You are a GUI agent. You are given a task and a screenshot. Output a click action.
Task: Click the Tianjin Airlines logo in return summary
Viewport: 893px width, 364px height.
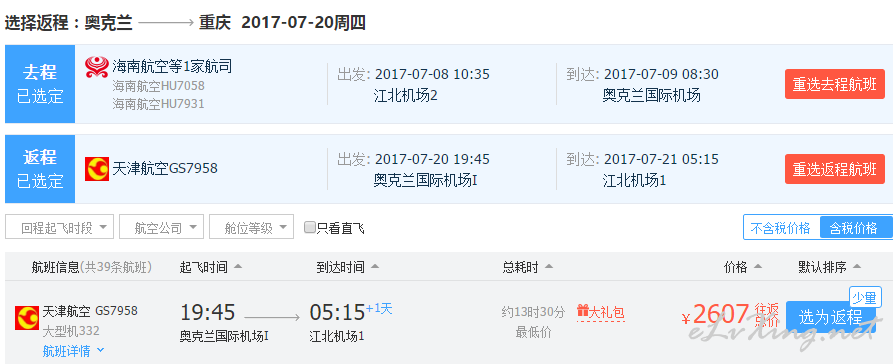[97, 169]
